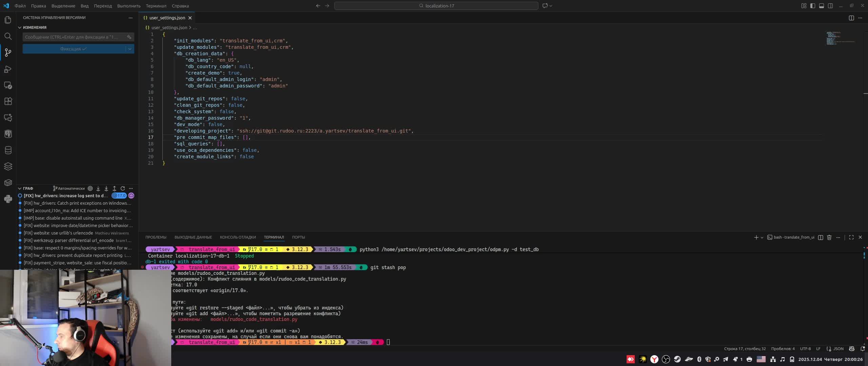Screen dimensions: 868x366
Task: Toggle the secondary side bar visibility
Action: click(830, 6)
